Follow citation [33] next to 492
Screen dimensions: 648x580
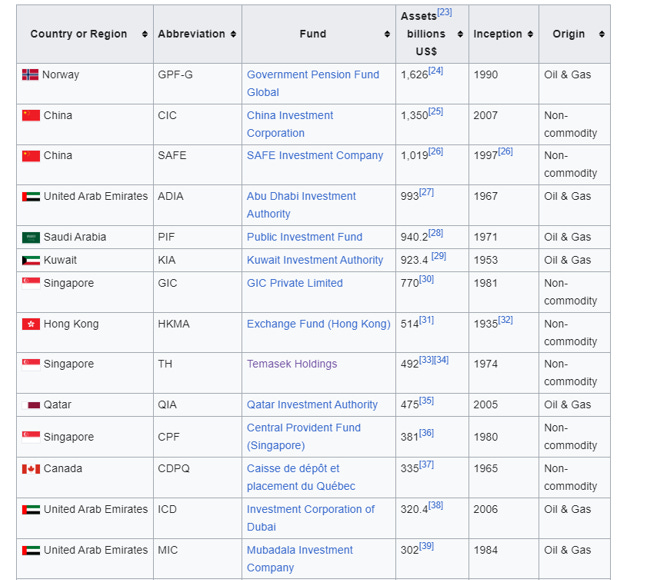[x=426, y=360]
